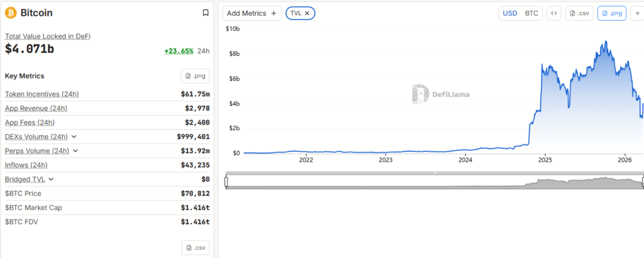The width and height of the screenshot is (644, 258).
Task: Export the chart as .png
Action: pyautogui.click(x=611, y=13)
